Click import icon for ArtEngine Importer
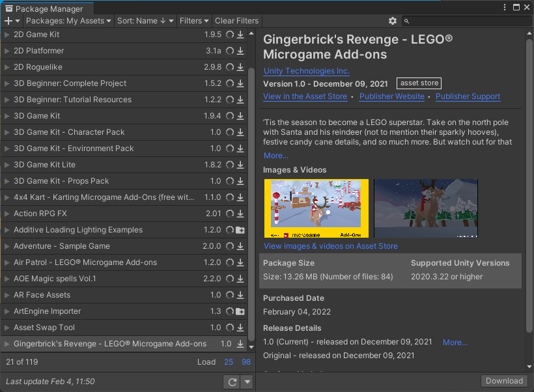Viewport: 534px width, 392px height. coord(240,312)
